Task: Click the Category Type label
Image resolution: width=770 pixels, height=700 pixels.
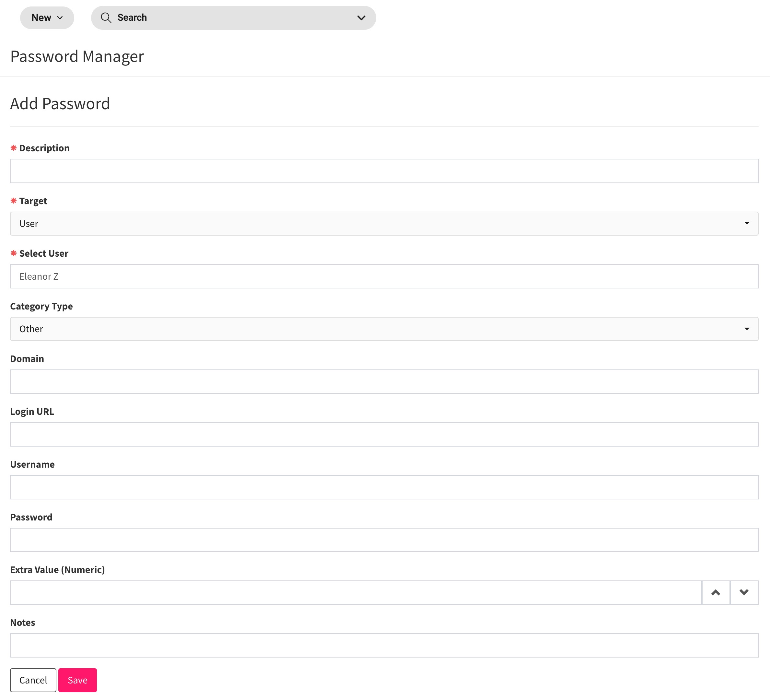Action: tap(41, 306)
